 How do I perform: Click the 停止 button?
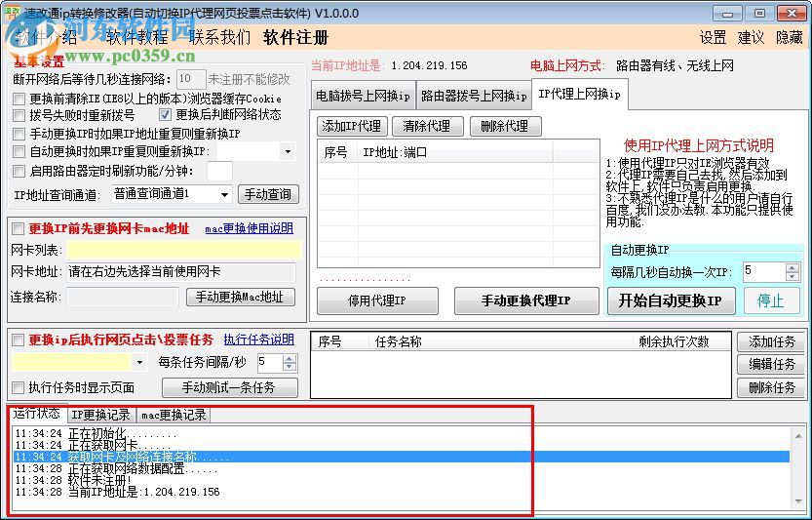point(770,300)
